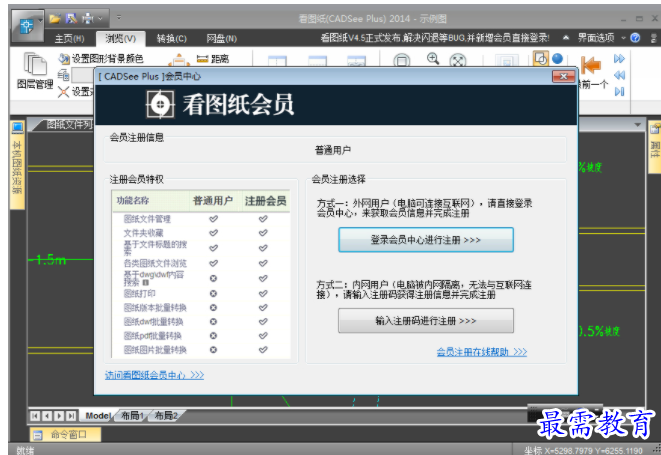Image resolution: width=661 pixels, height=455 pixels.
Task: Click the 就绪 status text
Action: point(25,450)
